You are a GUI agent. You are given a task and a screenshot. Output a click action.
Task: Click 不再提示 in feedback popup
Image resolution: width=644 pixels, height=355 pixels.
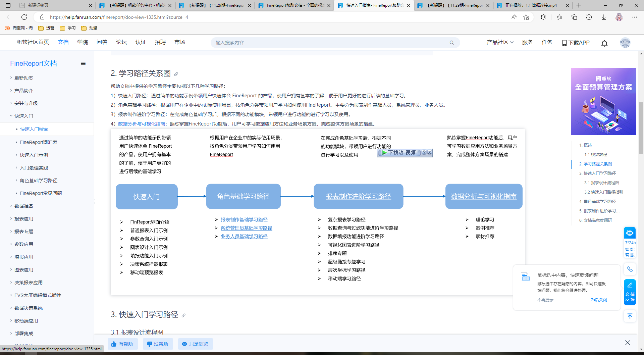[545, 300]
